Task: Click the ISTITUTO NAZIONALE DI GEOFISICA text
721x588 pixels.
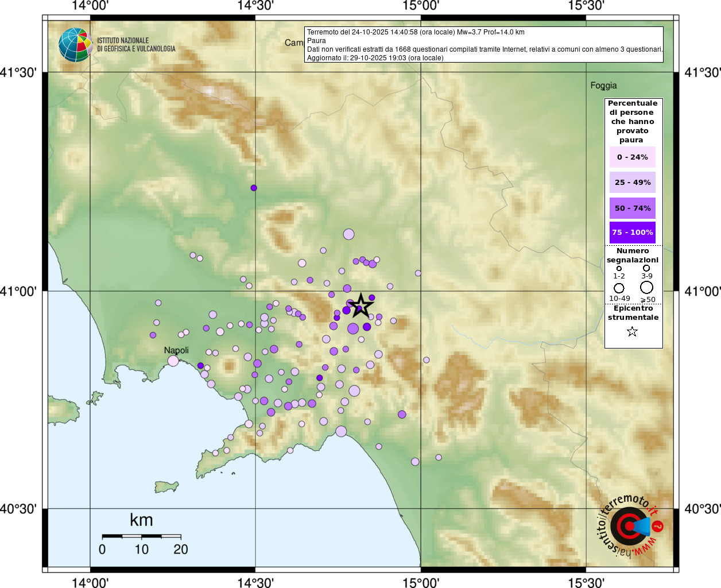Action: 136,45
